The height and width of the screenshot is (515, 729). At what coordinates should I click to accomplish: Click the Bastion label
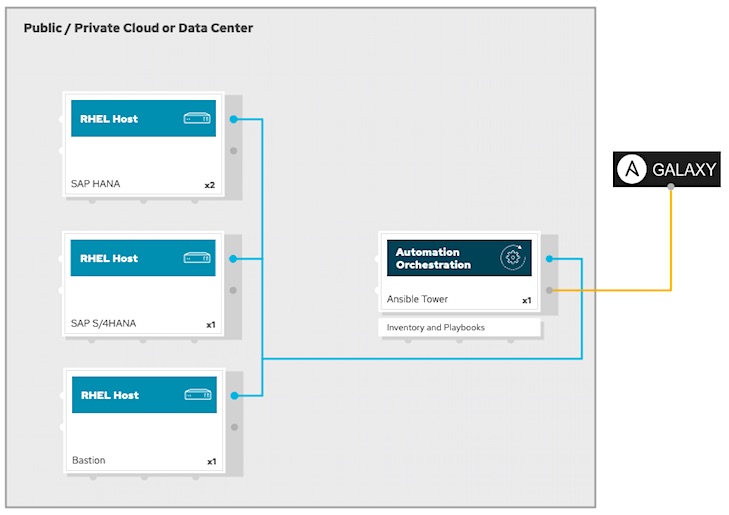click(89, 460)
